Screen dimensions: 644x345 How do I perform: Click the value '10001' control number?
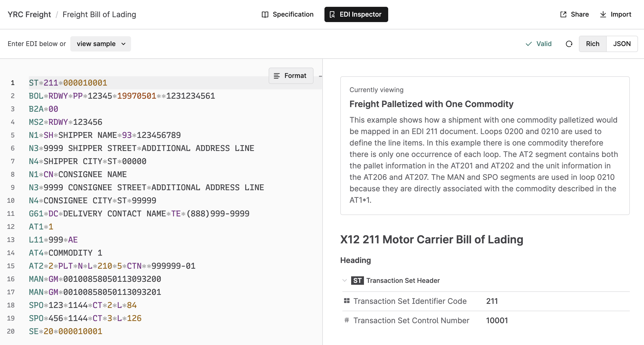(497, 320)
